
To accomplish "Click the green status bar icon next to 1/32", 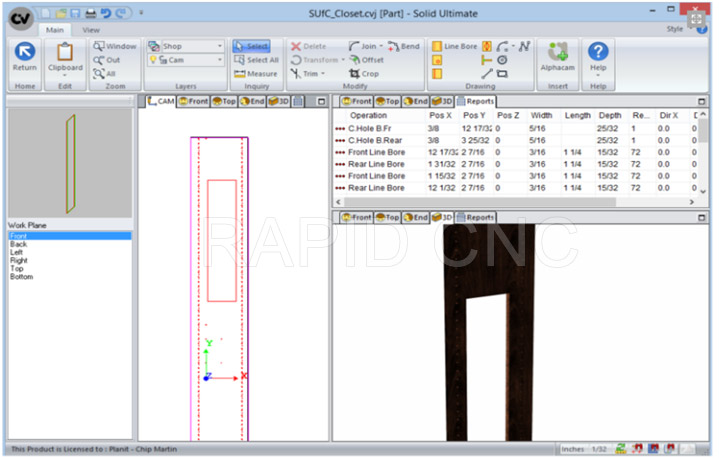I will [x=620, y=449].
